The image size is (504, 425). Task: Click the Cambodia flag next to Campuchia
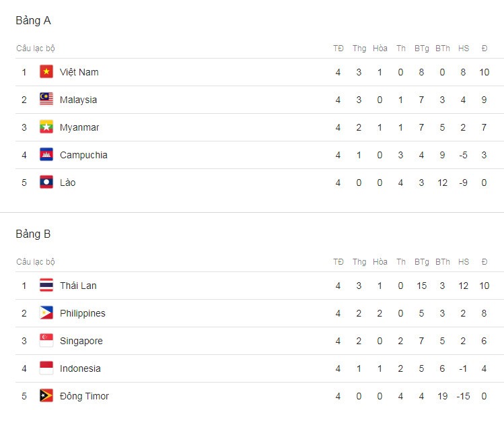[x=46, y=155]
